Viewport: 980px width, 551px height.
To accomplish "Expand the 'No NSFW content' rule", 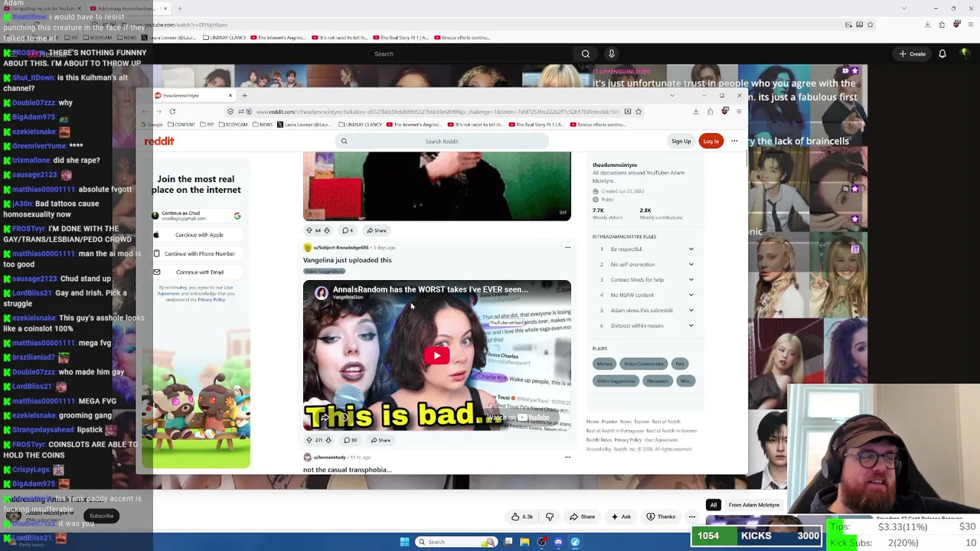I will pyautogui.click(x=691, y=295).
